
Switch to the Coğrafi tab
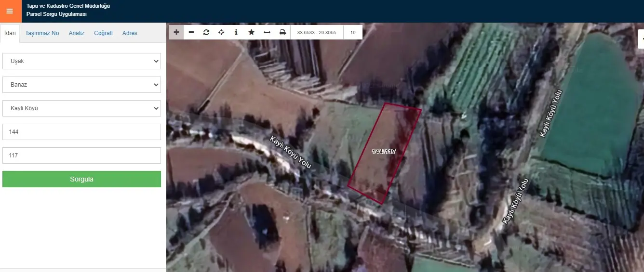(x=103, y=33)
